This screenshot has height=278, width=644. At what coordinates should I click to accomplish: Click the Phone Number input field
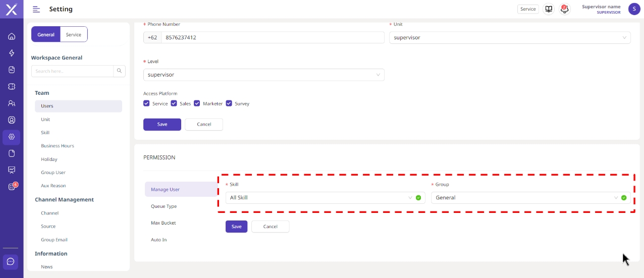tap(273, 38)
